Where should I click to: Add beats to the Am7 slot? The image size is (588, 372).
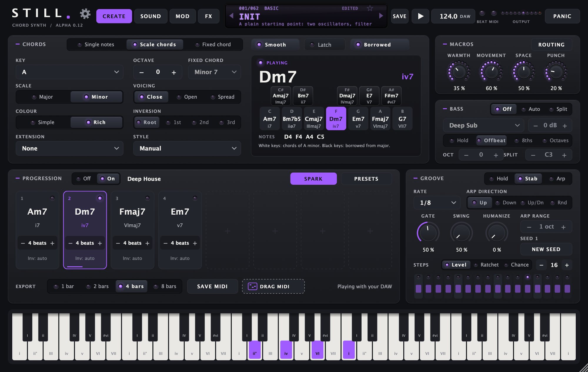click(52, 243)
